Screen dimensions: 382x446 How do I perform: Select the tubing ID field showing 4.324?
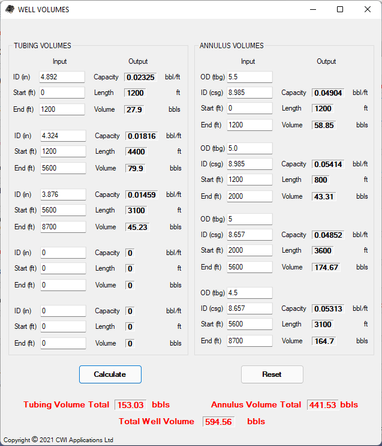63,136
